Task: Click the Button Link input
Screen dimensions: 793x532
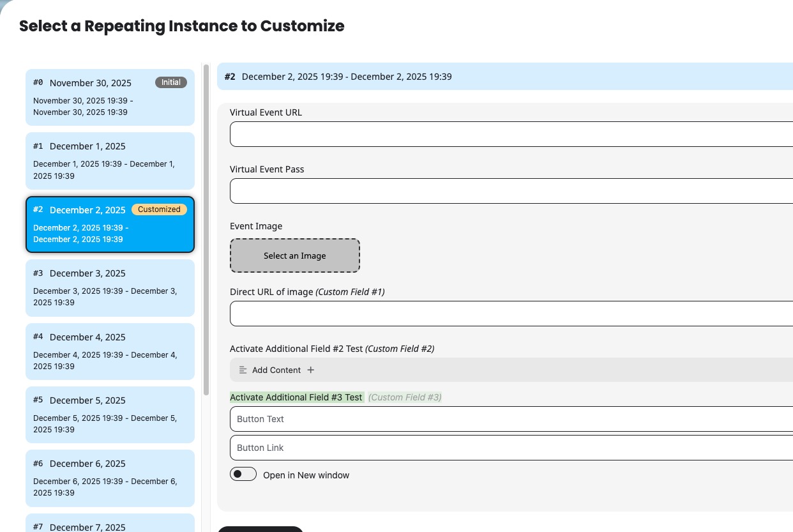Action: pos(511,448)
